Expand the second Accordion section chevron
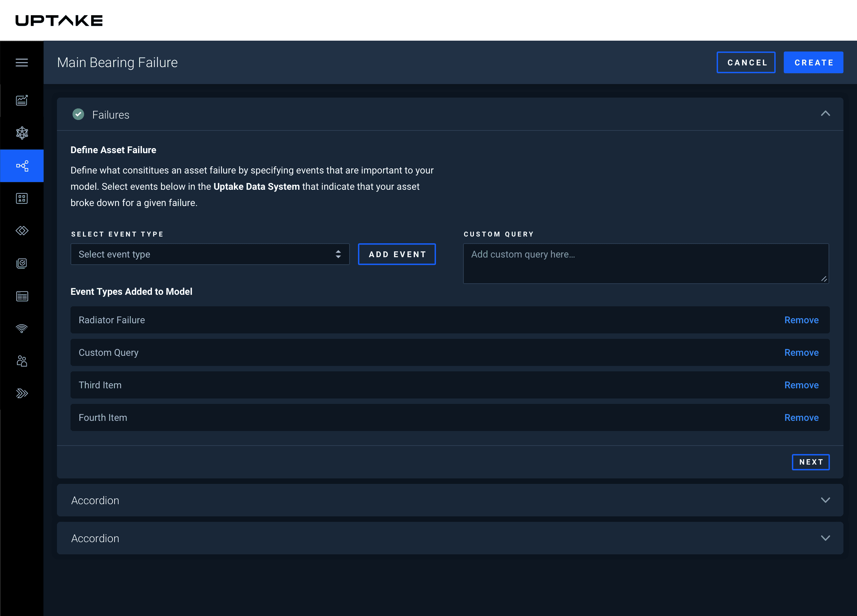Image resolution: width=857 pixels, height=616 pixels. click(825, 538)
